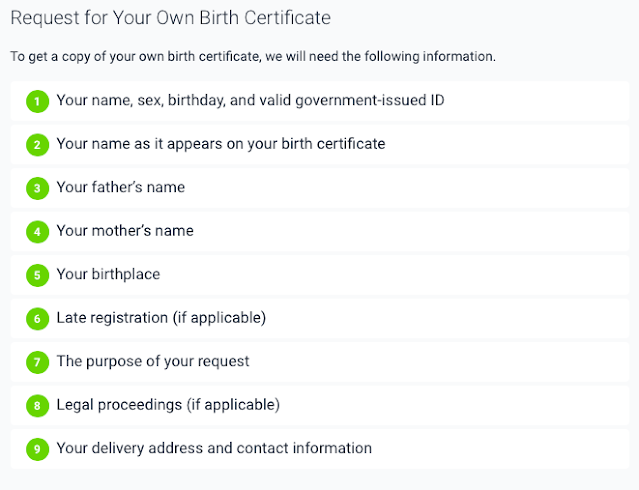Screen dimensions: 639x490
Task: Click the green number 4 circle
Action: click(x=37, y=232)
